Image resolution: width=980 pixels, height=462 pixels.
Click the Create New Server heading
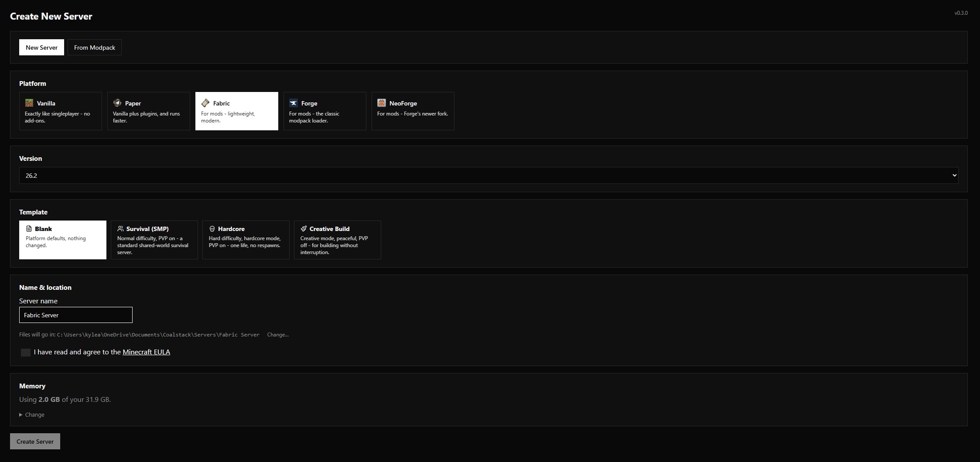coord(51,16)
